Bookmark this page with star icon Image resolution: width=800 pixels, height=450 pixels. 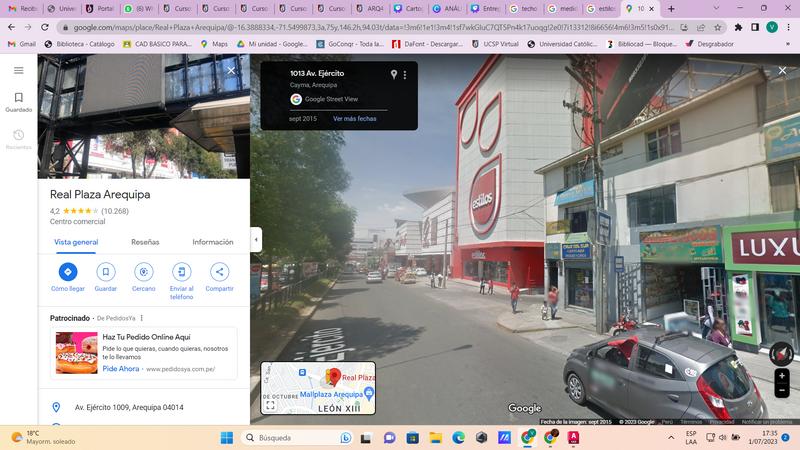point(718,27)
